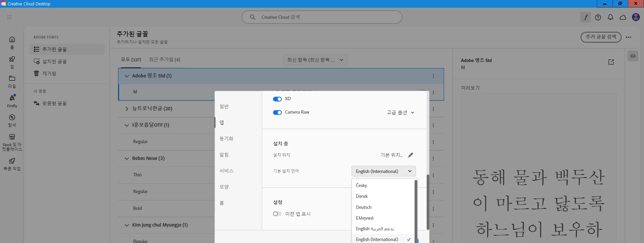Open options menu for 뉴트로닉한글 row
The image size is (644, 243).
click(433, 109)
